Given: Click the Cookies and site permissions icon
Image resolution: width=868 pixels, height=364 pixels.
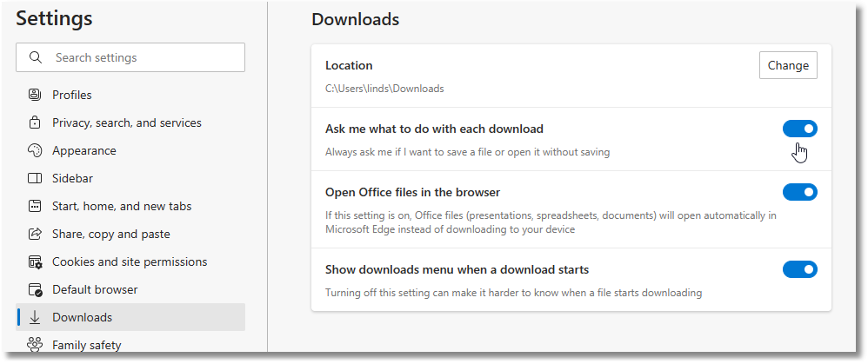Looking at the screenshot, I should 35,261.
